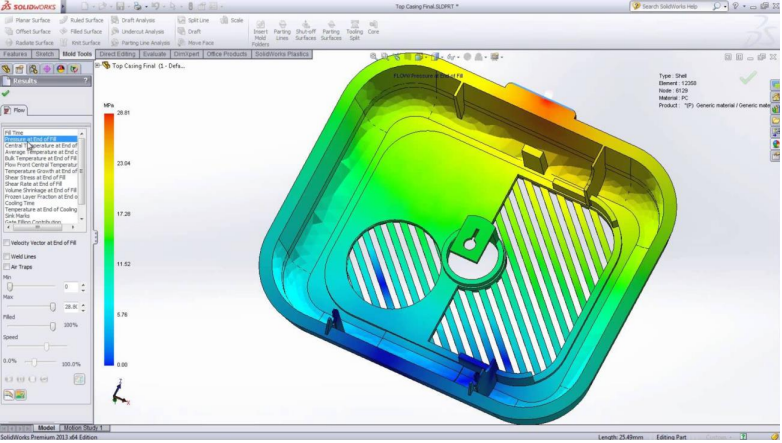Click up arrow on the Max value spinner
The height and width of the screenshot is (443, 782).
(x=83, y=305)
